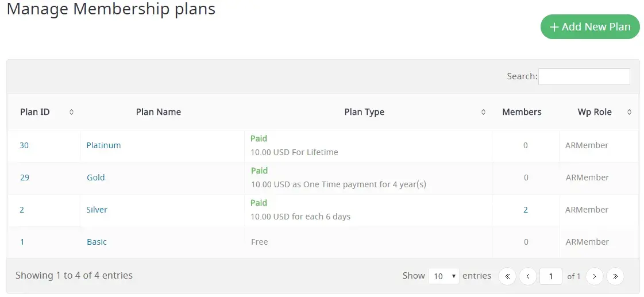Viewport: 644px width, 297px height.
Task: Click plan ID 30 link
Action: pos(24,145)
